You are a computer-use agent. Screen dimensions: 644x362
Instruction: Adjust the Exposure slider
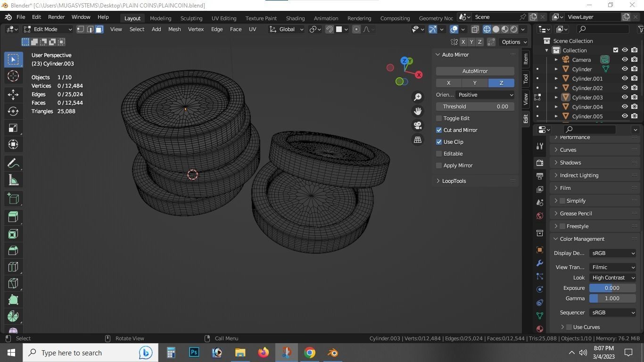(x=611, y=288)
